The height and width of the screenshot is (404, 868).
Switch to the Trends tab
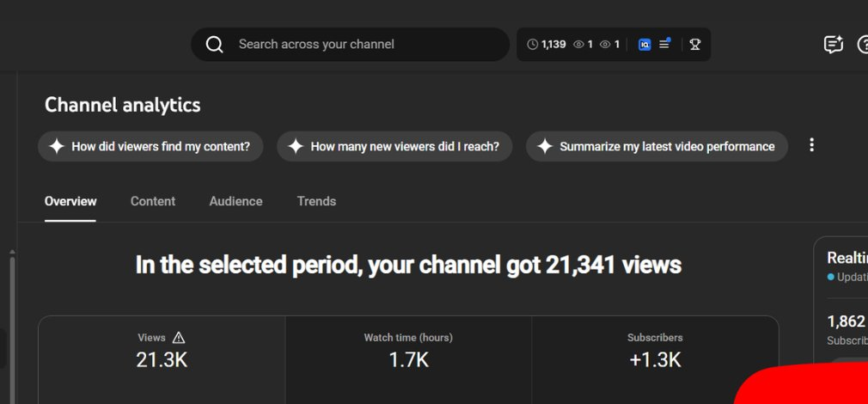coord(316,201)
